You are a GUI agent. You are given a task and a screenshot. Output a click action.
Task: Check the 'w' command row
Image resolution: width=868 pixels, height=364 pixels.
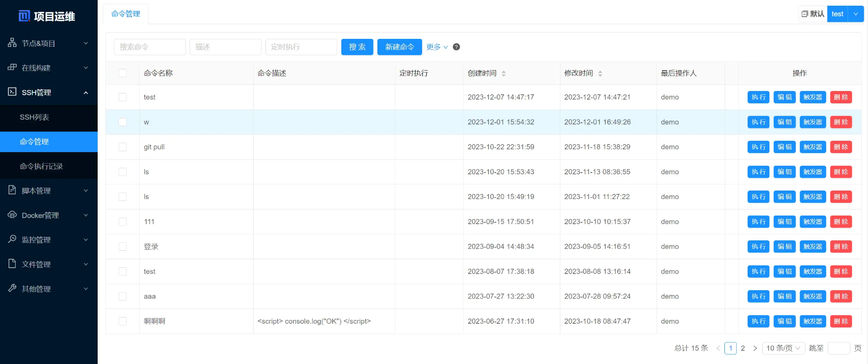pos(123,122)
